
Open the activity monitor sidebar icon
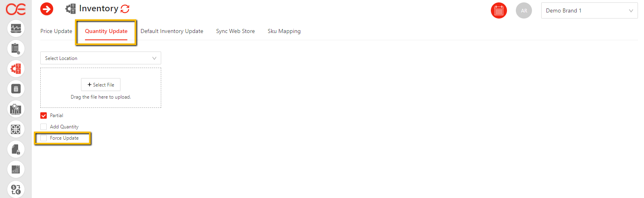16,29
